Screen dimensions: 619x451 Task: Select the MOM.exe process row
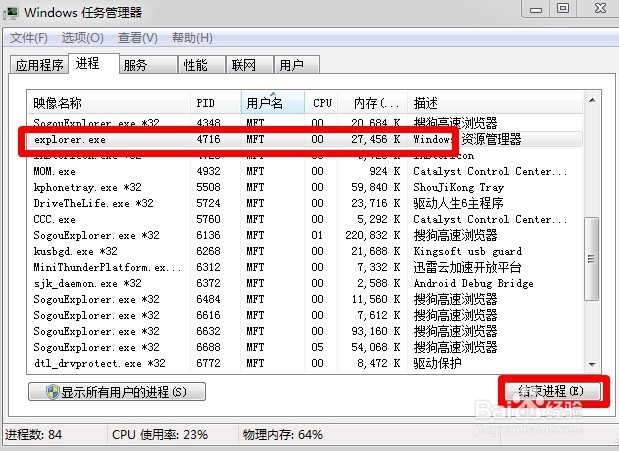coord(304,171)
